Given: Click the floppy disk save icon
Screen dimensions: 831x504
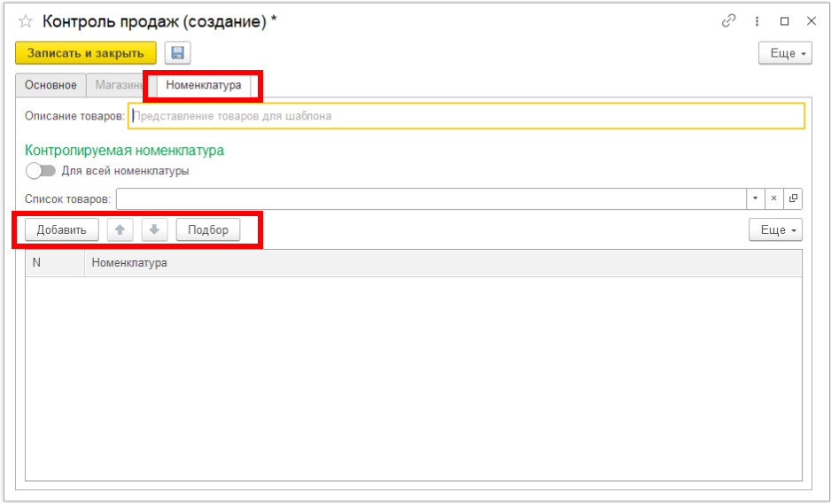Looking at the screenshot, I should click(x=177, y=53).
